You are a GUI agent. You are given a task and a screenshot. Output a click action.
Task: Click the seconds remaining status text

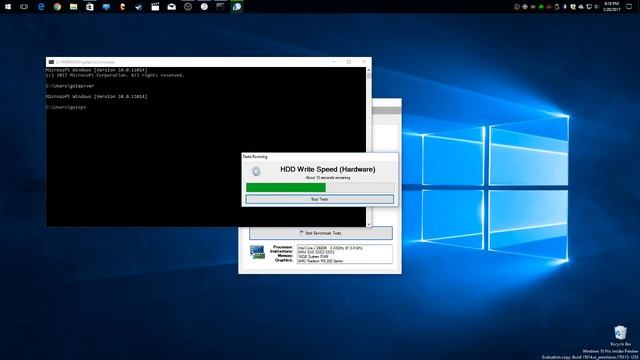pos(328,178)
